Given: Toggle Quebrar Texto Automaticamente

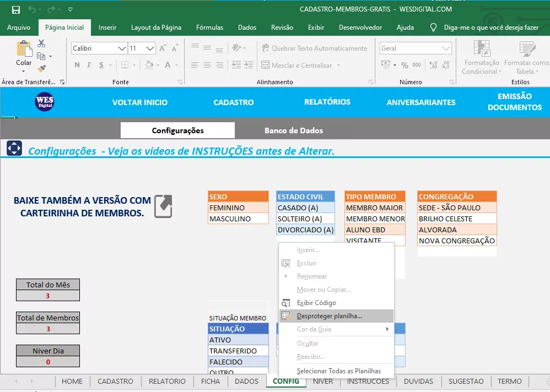Looking at the screenshot, I should (314, 48).
